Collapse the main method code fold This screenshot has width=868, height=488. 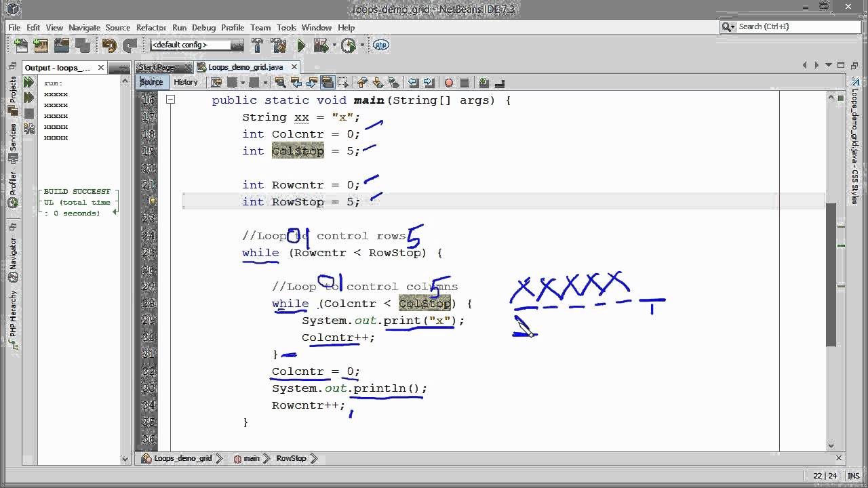click(x=171, y=100)
